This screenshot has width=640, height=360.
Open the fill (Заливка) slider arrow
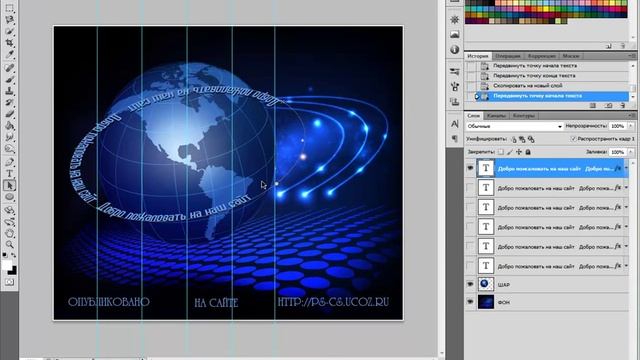[x=631, y=152]
